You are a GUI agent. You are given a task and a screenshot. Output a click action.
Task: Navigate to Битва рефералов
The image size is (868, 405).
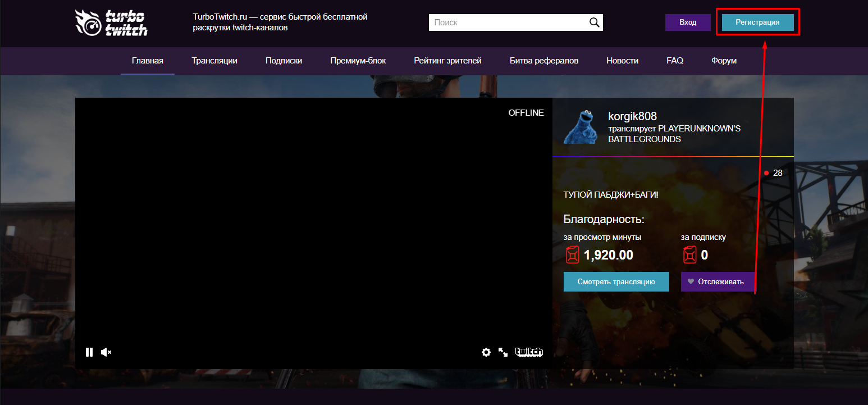coord(544,61)
